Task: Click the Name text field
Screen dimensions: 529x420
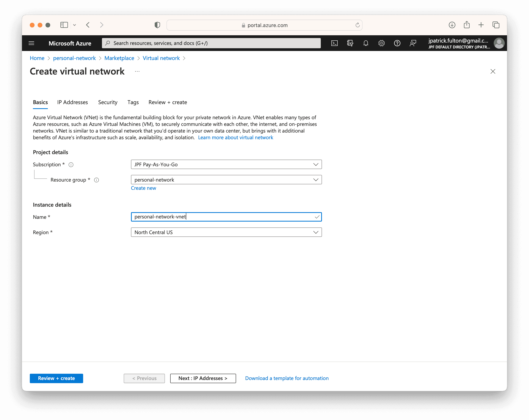Action: (x=226, y=217)
